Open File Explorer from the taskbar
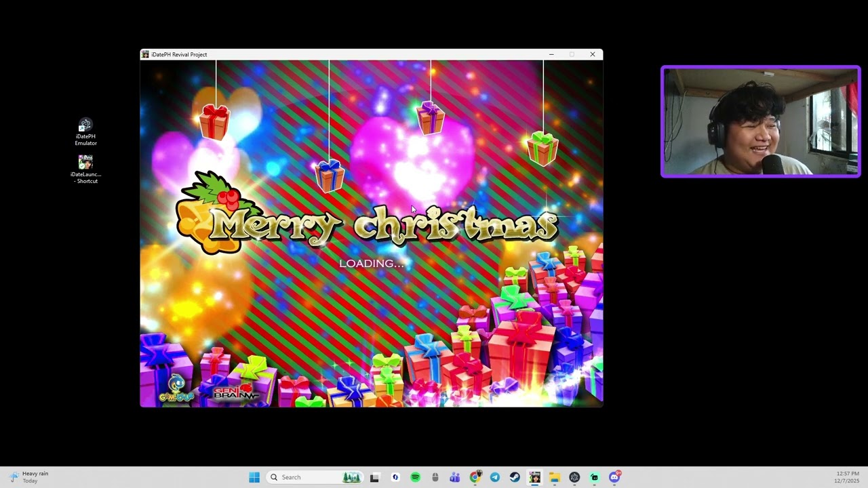This screenshot has height=488, width=868. click(x=555, y=477)
